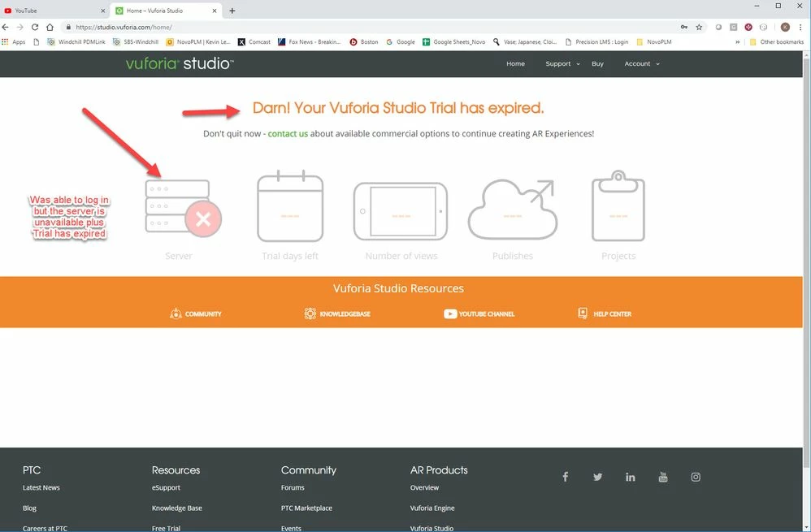Viewport: 811px width, 532px height.
Task: Click the Number of views tablet icon
Action: point(401,211)
